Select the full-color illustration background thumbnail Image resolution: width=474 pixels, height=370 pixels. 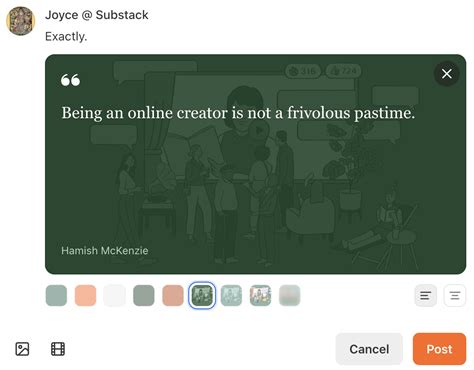coord(260,295)
